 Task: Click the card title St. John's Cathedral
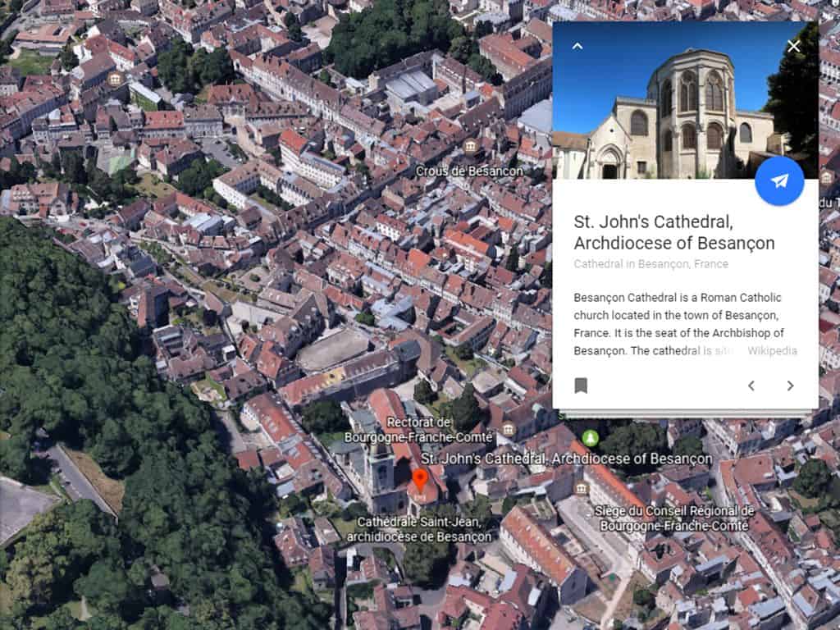[673, 233]
